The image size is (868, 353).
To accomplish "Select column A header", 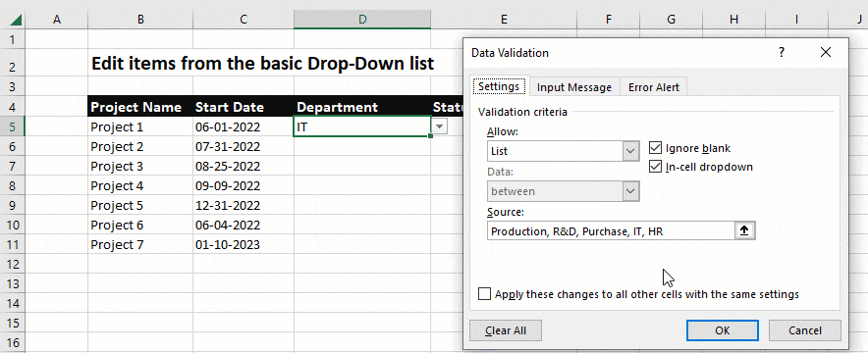I will [57, 20].
